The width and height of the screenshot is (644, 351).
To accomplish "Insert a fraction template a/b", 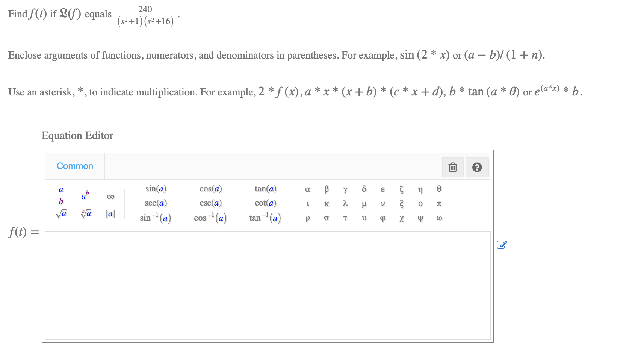I will pyautogui.click(x=60, y=196).
